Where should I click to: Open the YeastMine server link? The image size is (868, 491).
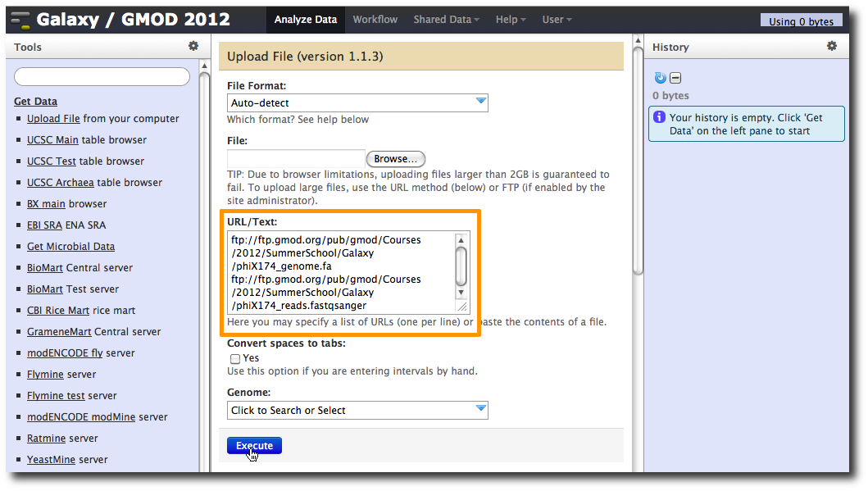point(51,460)
